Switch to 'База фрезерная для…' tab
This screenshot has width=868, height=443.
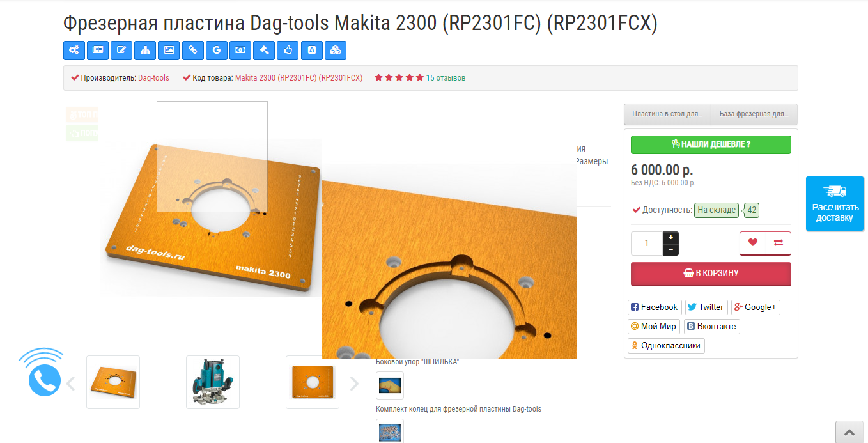tap(754, 114)
